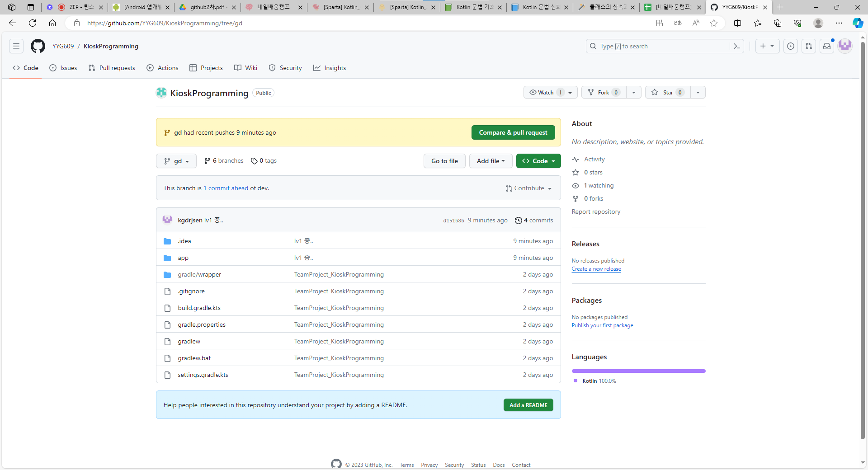
Task: Click the tags icon next to 0 tags
Action: (x=254, y=161)
